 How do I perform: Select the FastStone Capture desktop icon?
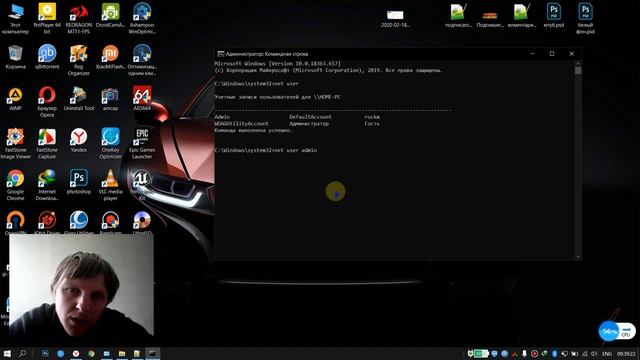pos(47,144)
